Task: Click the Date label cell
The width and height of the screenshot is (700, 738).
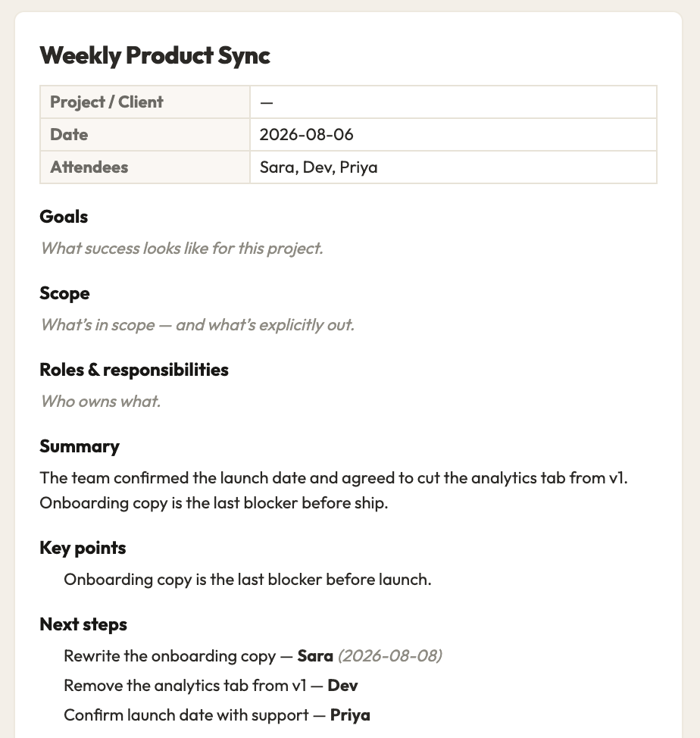Action: (145, 135)
